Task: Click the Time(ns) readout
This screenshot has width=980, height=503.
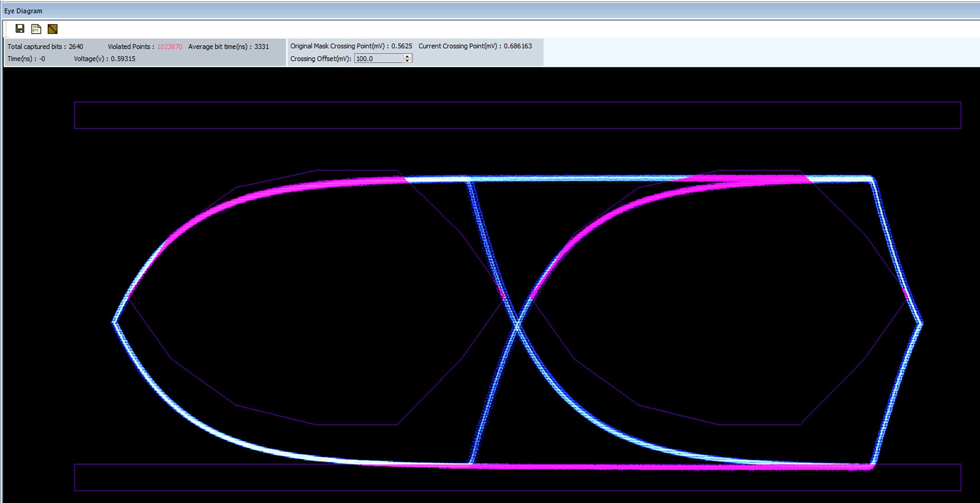Action: [x=26, y=59]
